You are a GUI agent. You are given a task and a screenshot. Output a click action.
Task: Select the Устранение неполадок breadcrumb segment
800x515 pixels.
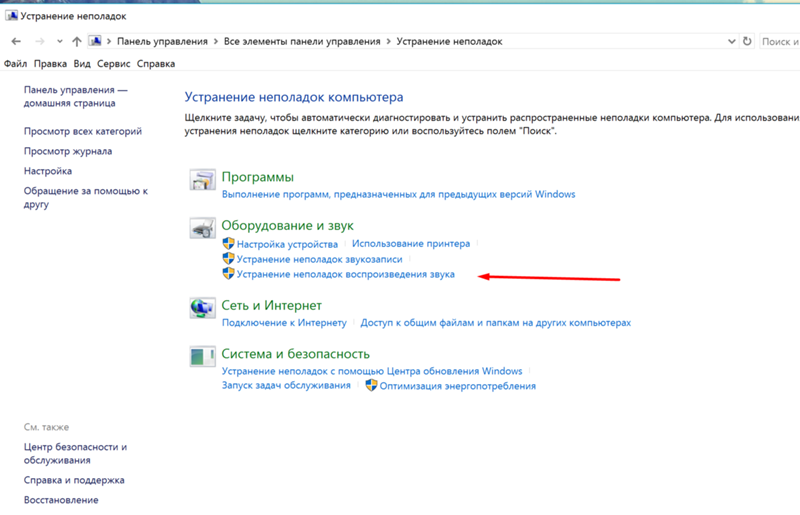(449, 41)
